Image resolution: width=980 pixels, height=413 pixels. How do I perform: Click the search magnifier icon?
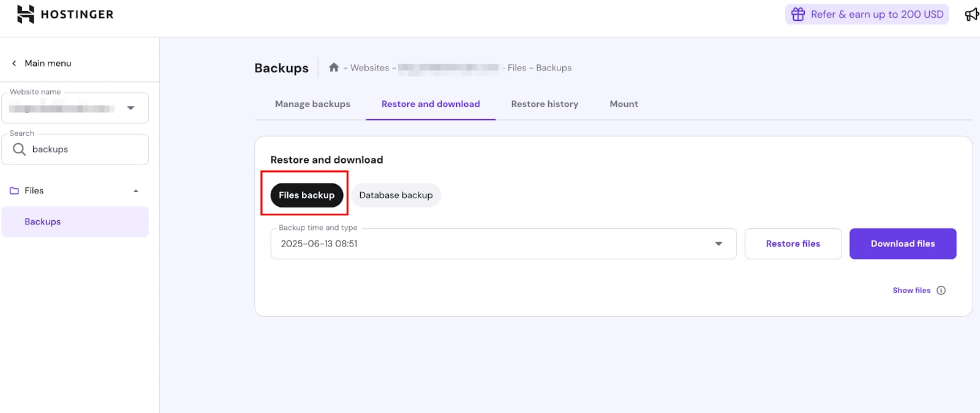tap(20, 149)
